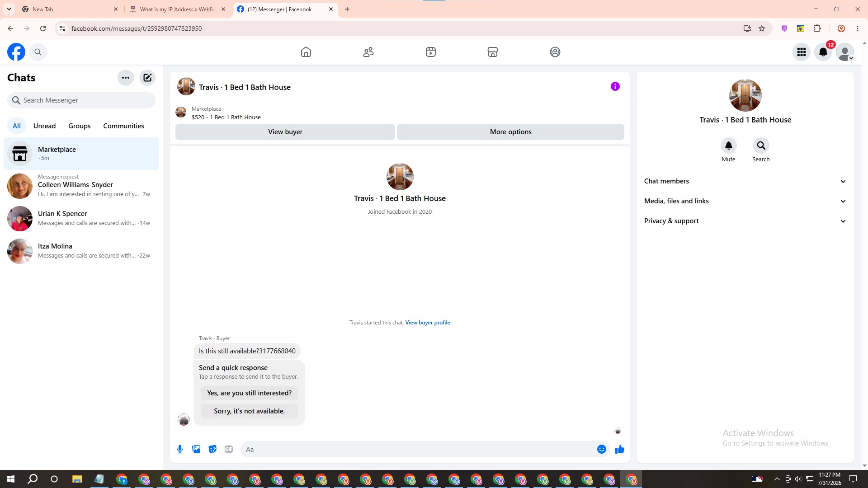Attach a photo with the image icon
The image size is (868, 488).
pos(196,449)
